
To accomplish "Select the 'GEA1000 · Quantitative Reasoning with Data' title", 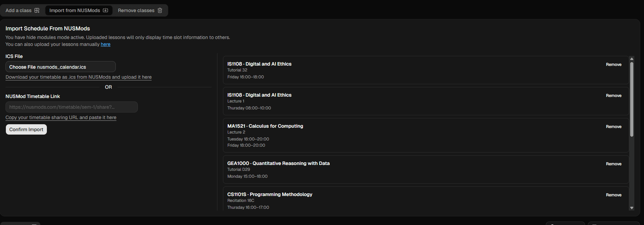I will (278, 163).
